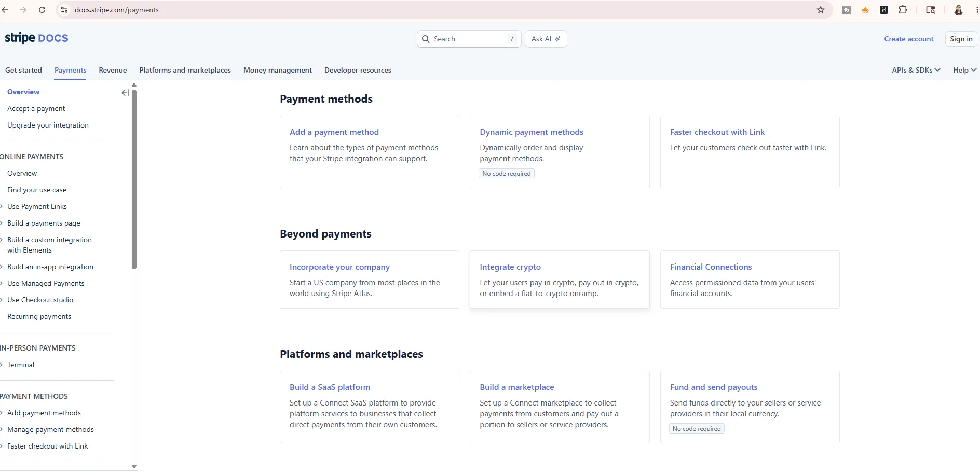Screen dimensions: 980x475
Task: Click the browser address bar URL
Action: pos(117,10)
